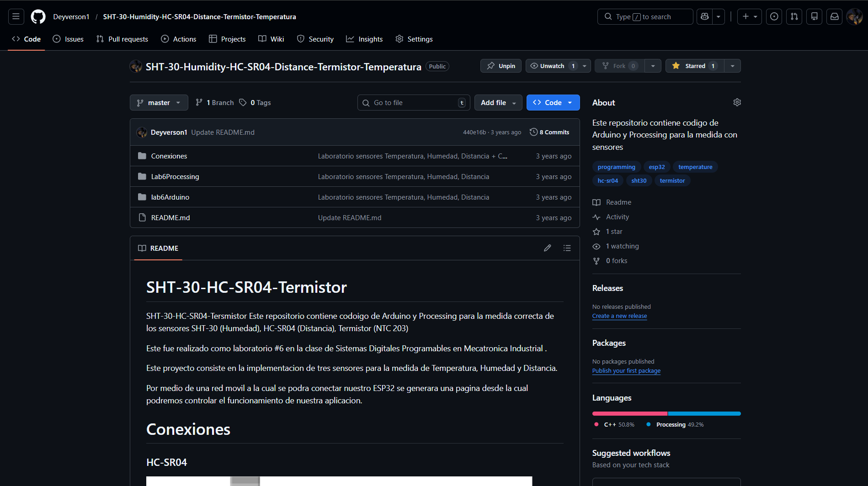Edit README with the pencil icon
Viewport: 868px width, 486px height.
547,248
